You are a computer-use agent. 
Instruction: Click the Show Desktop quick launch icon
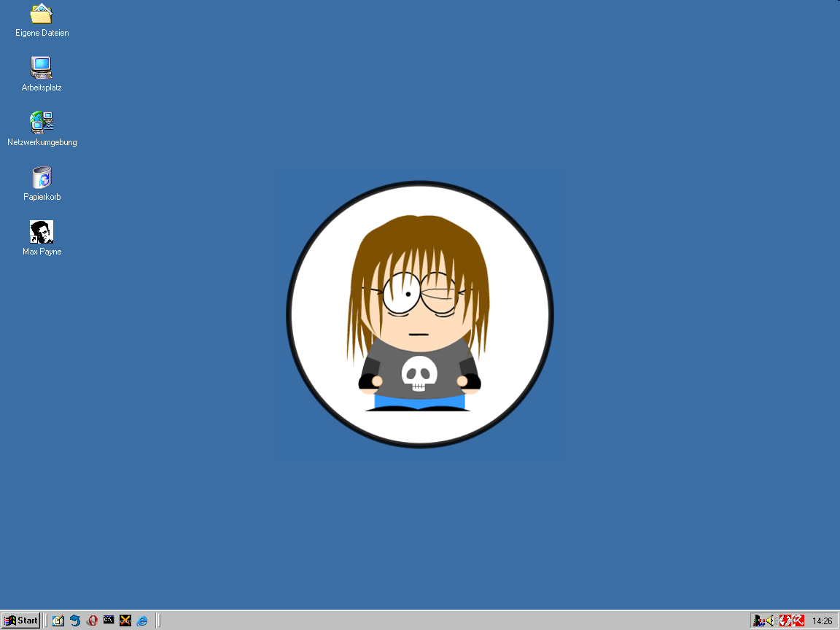[x=58, y=621]
